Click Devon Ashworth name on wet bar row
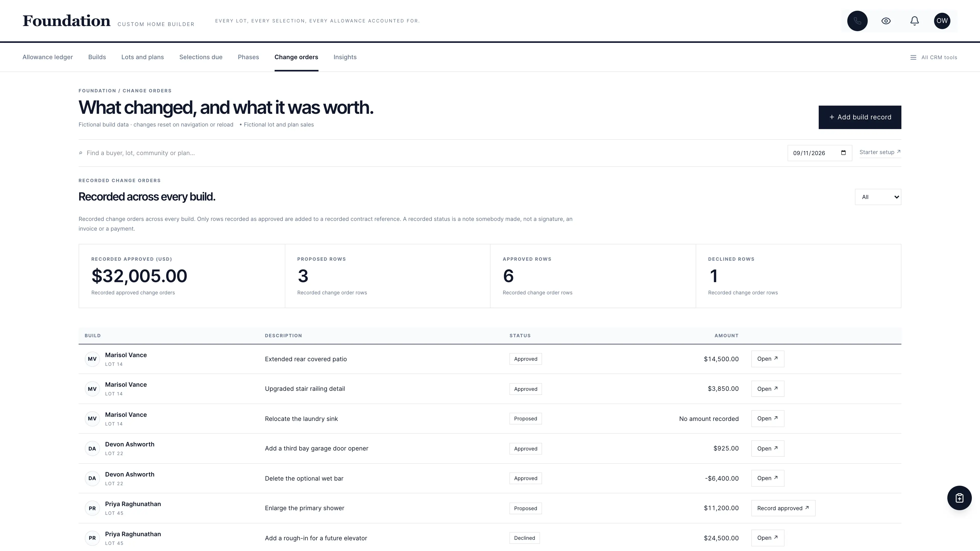 pyautogui.click(x=130, y=474)
